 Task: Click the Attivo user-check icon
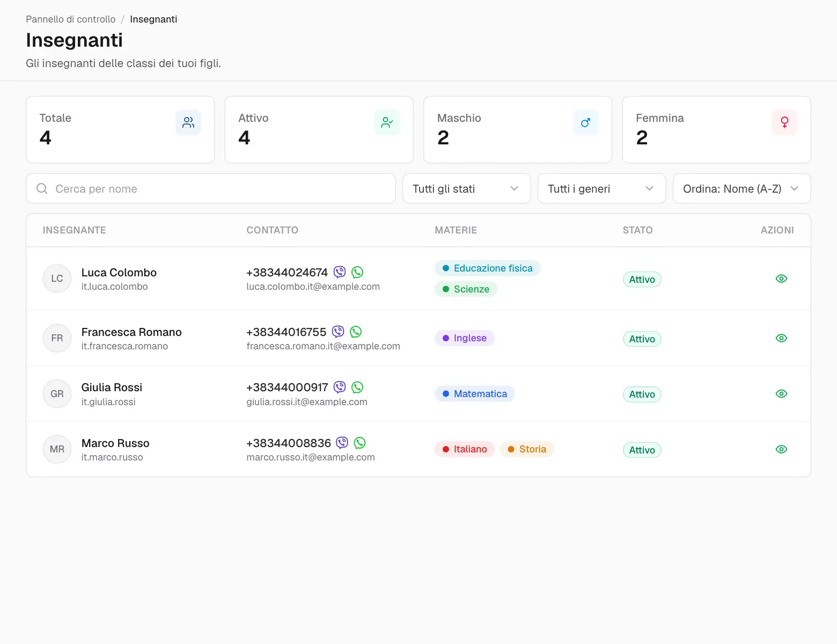[387, 122]
